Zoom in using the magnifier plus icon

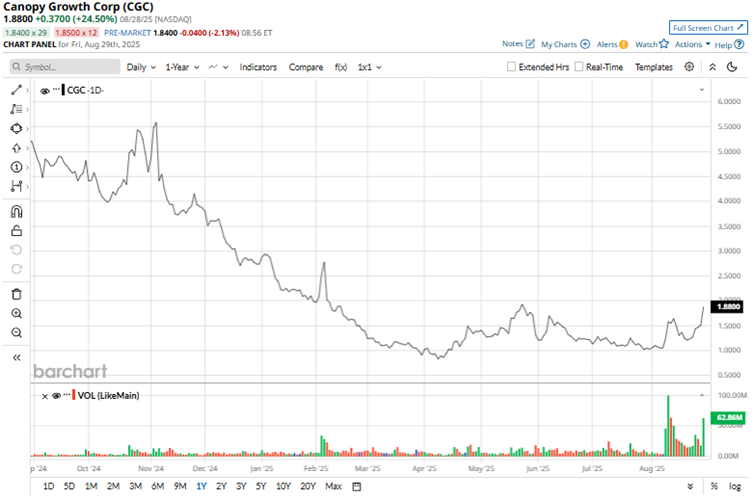click(16, 313)
